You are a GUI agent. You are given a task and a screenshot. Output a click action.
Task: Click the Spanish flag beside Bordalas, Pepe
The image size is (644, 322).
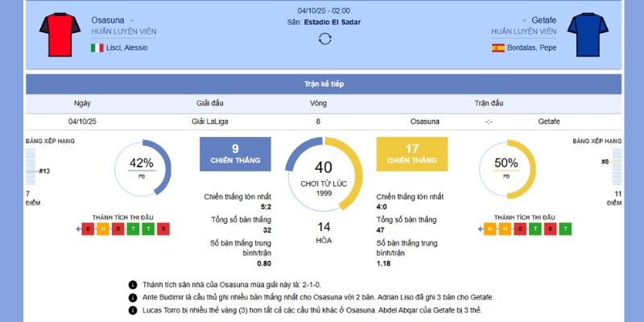(x=498, y=47)
